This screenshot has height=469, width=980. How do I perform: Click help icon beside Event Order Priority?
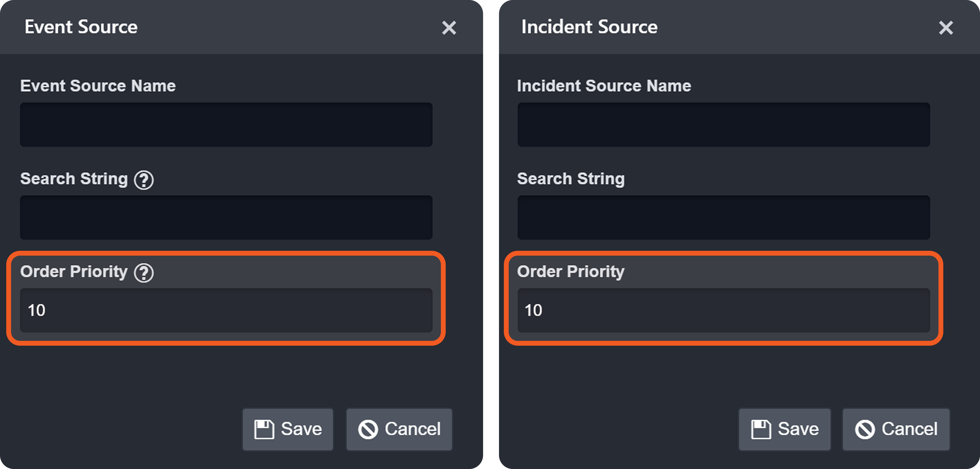tap(144, 273)
